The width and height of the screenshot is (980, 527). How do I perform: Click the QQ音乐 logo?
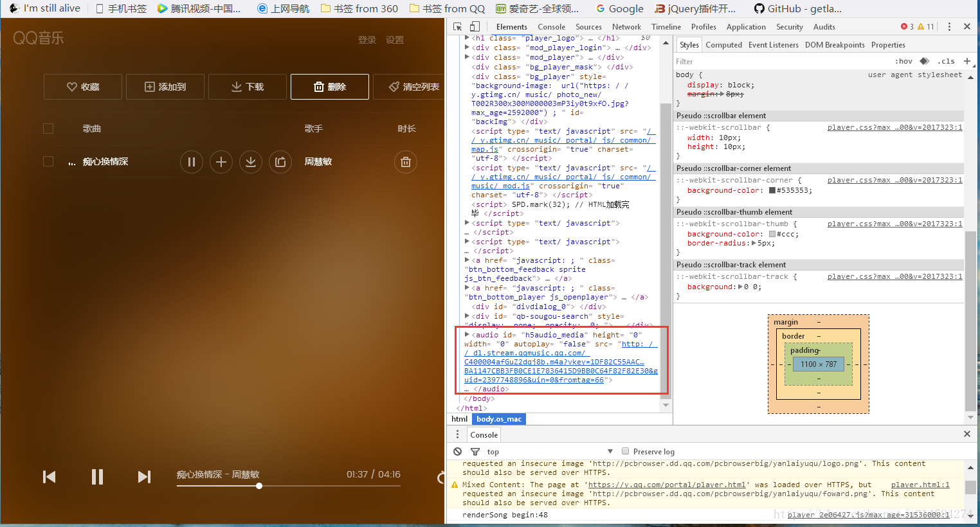pos(39,38)
